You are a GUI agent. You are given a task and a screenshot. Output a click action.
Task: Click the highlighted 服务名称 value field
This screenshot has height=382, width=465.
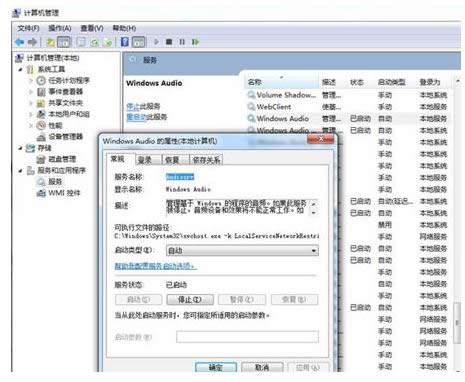pos(180,177)
